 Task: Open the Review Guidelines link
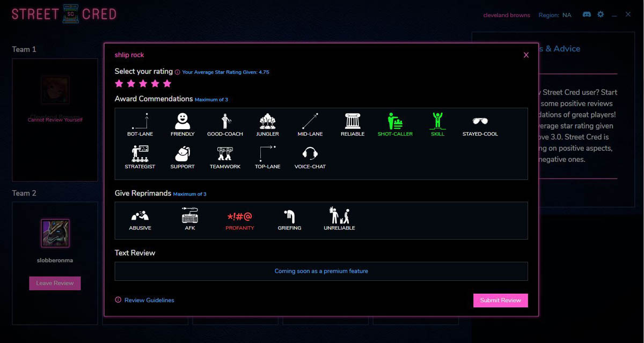149,300
